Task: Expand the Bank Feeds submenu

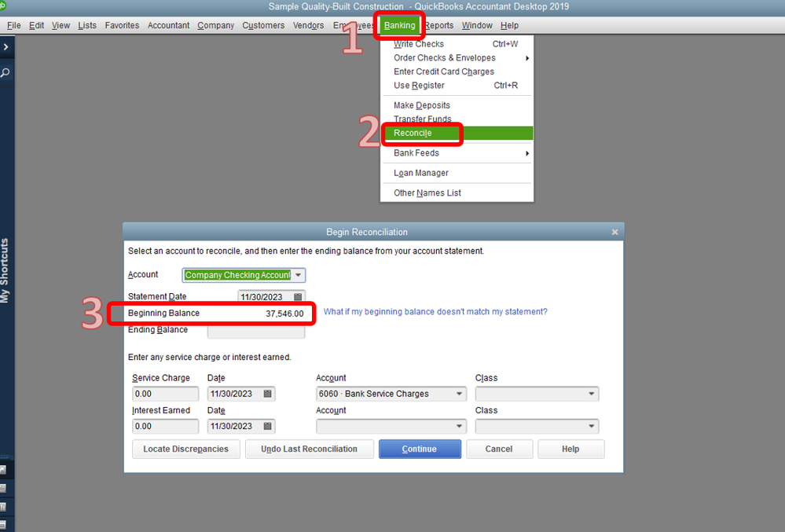Action: tap(457, 153)
